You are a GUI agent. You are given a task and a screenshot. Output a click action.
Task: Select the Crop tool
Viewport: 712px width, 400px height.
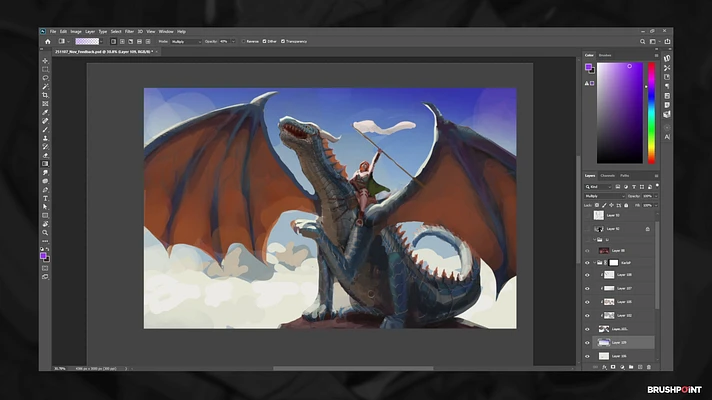pyautogui.click(x=45, y=95)
